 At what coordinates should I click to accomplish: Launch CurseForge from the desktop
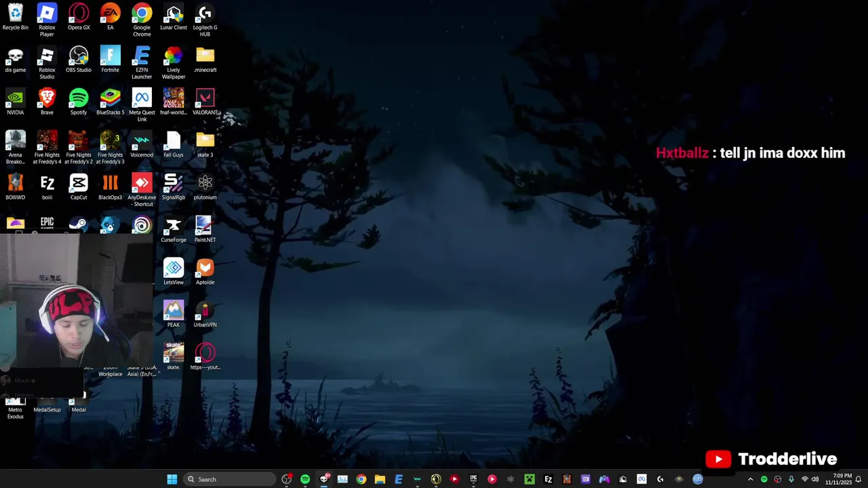(174, 230)
